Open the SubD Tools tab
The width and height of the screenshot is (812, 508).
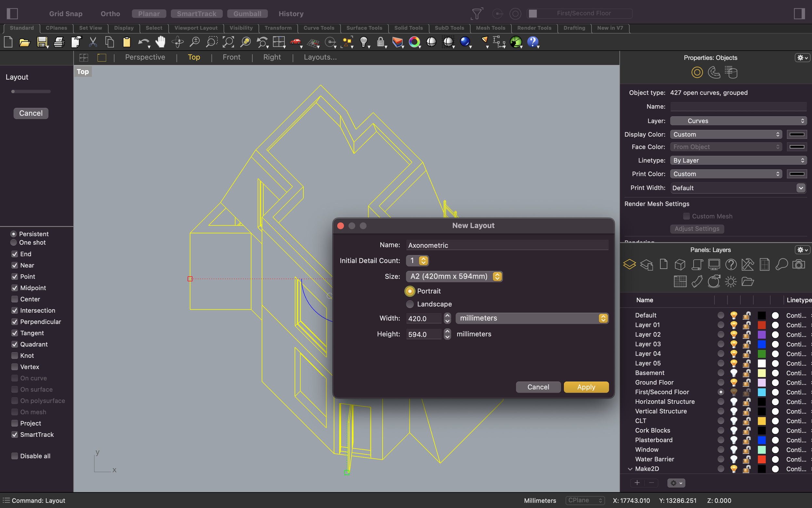tap(449, 28)
